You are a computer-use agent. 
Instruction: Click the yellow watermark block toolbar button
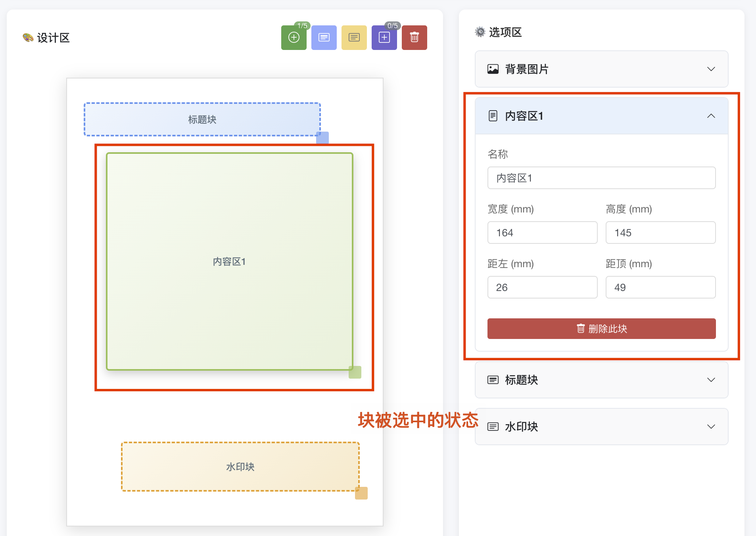click(354, 38)
